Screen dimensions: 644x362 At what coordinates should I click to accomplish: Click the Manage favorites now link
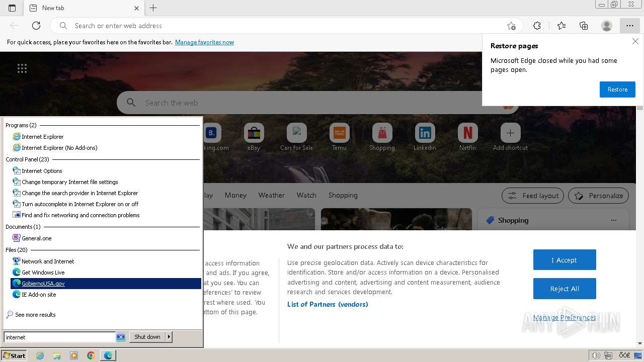coord(204,42)
